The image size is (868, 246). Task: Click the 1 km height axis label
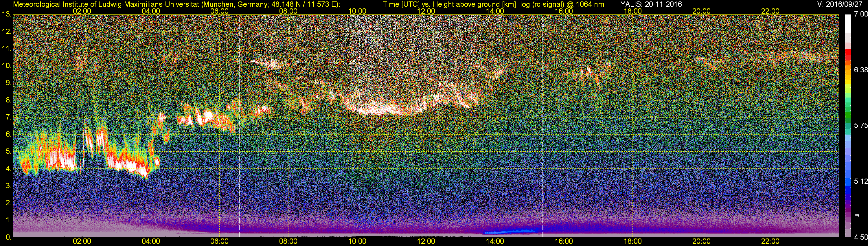point(8,220)
